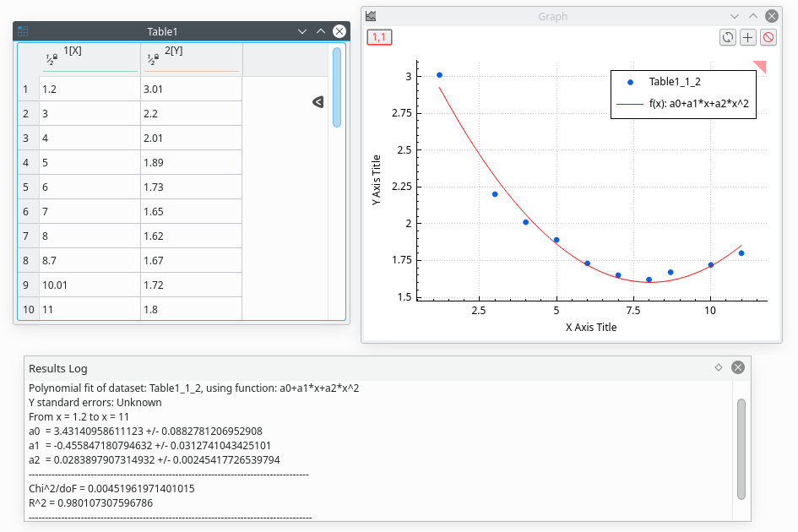
Task: Open the Table1 window menu via down chevron
Action: [x=301, y=31]
